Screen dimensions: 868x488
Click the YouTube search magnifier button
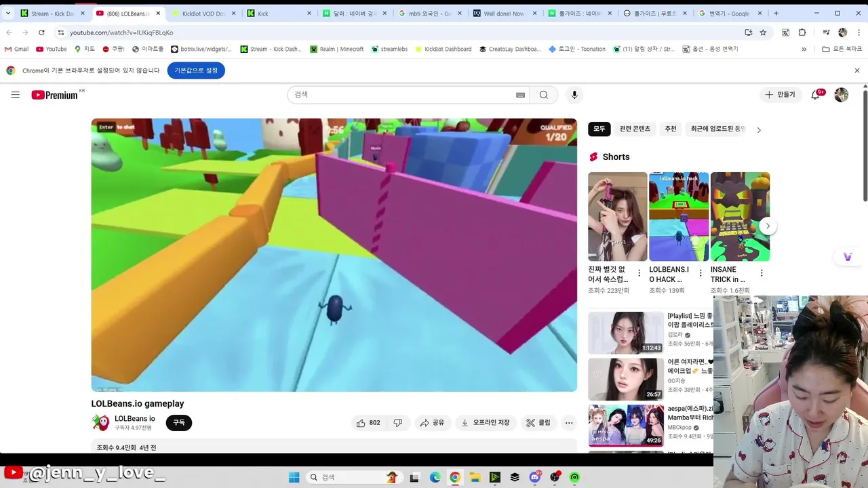pyautogui.click(x=543, y=95)
